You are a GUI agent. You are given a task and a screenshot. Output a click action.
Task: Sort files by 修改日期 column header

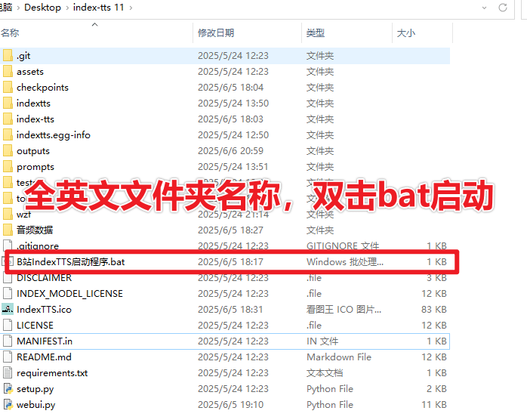pyautogui.click(x=216, y=33)
